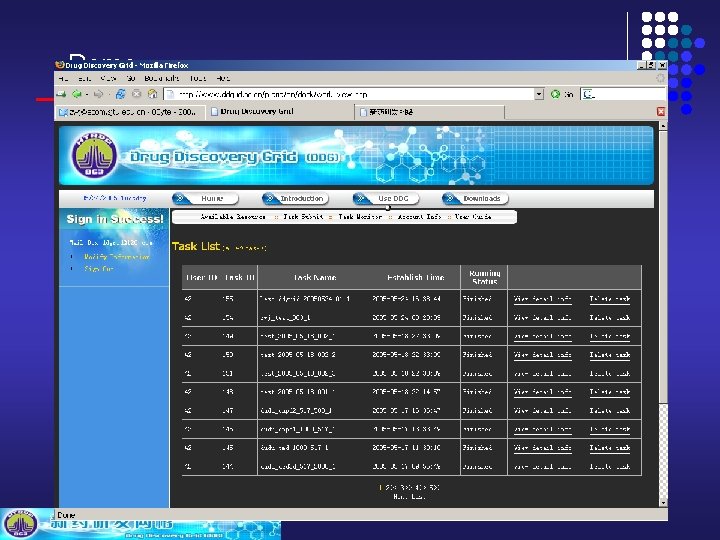Click the Running Status column header
The image size is (720, 540).
[x=484, y=277]
